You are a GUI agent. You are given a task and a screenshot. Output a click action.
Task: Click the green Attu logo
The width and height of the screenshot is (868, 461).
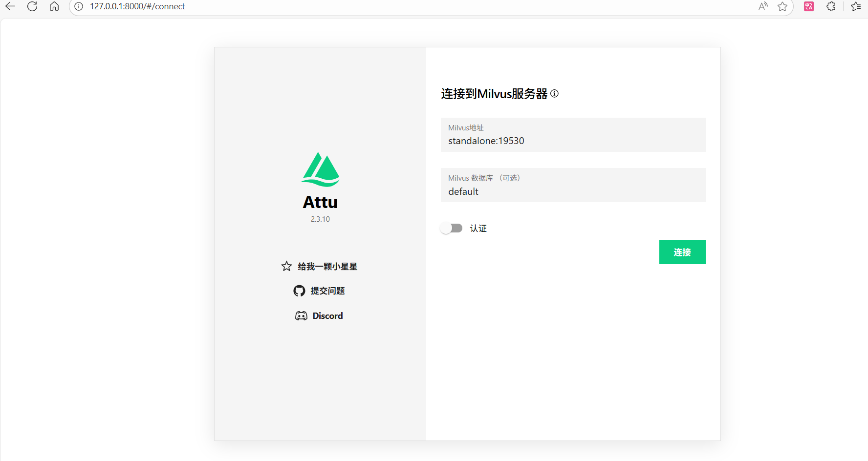tap(320, 169)
